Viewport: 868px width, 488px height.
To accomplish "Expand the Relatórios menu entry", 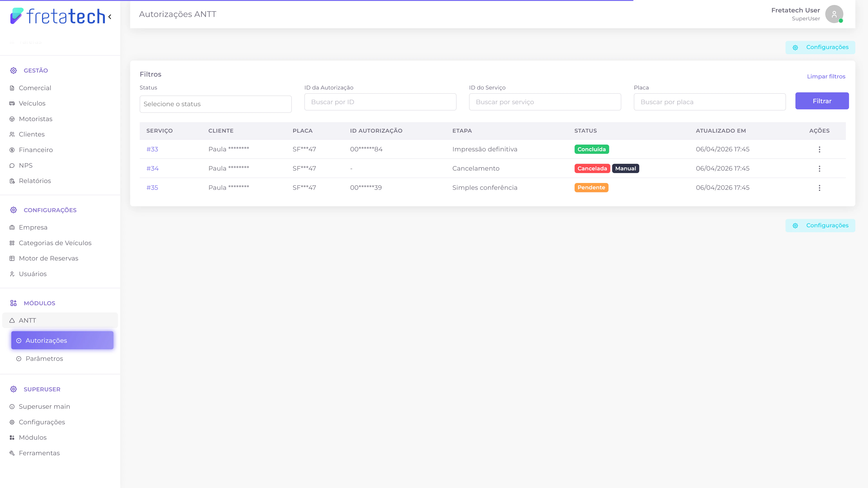I will (35, 181).
